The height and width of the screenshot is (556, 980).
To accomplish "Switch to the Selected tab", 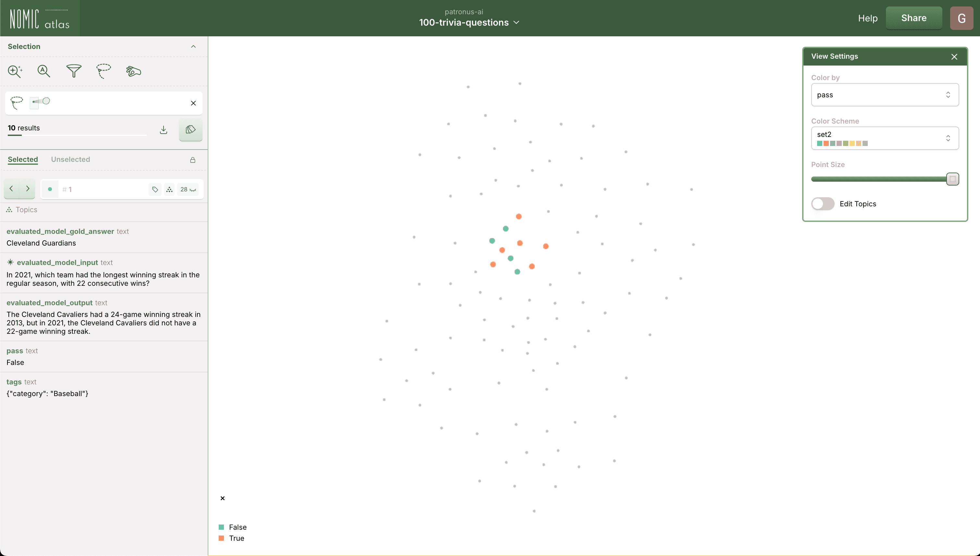I will pos(23,159).
